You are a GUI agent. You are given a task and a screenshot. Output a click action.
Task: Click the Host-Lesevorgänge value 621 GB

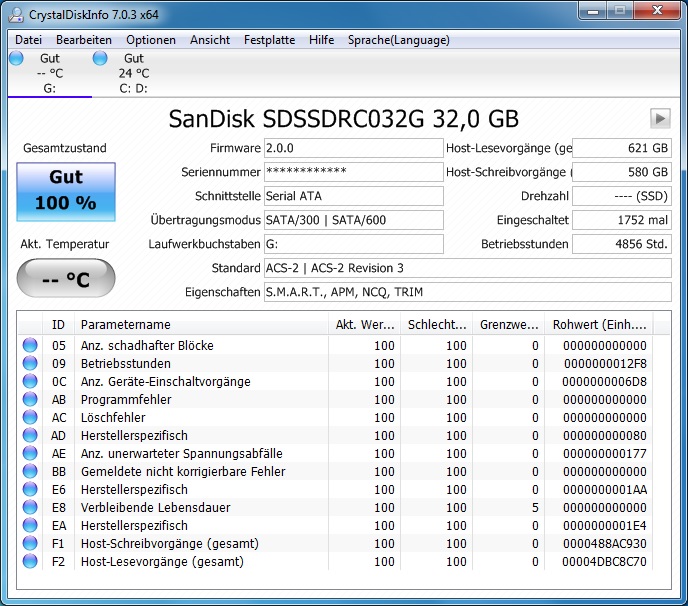click(x=622, y=148)
